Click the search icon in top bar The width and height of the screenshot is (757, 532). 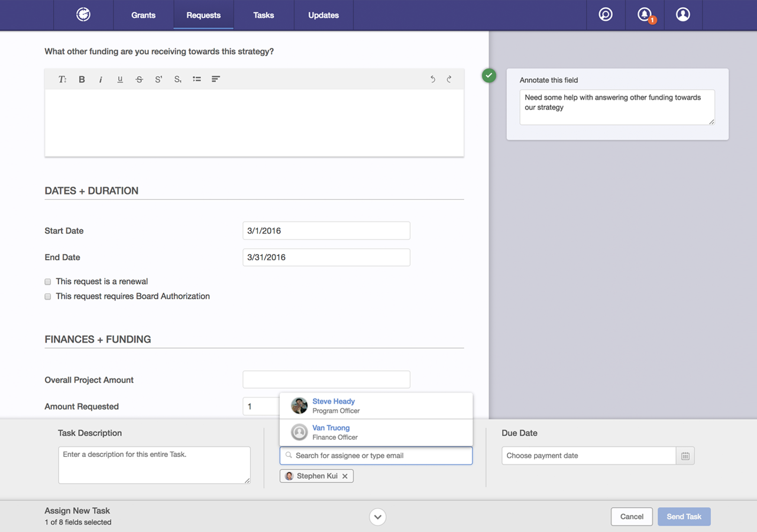(605, 15)
